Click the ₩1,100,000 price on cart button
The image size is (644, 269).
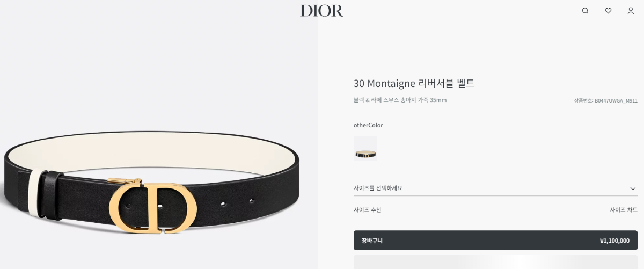coord(614,241)
